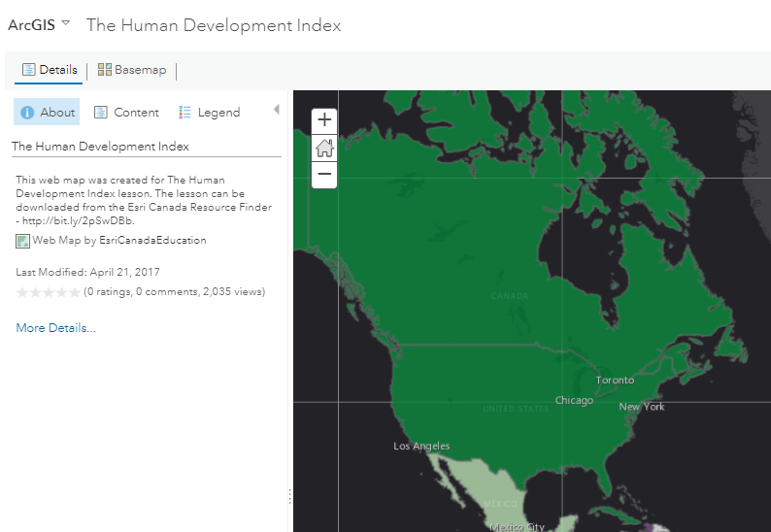This screenshot has width=771, height=532.
Task: Click the Chicago city label
Action: pos(574,401)
